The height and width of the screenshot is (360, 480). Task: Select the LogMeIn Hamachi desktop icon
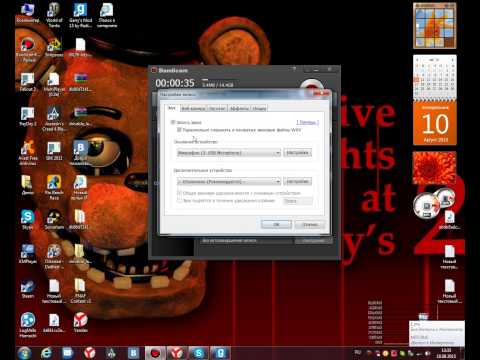tap(28, 325)
